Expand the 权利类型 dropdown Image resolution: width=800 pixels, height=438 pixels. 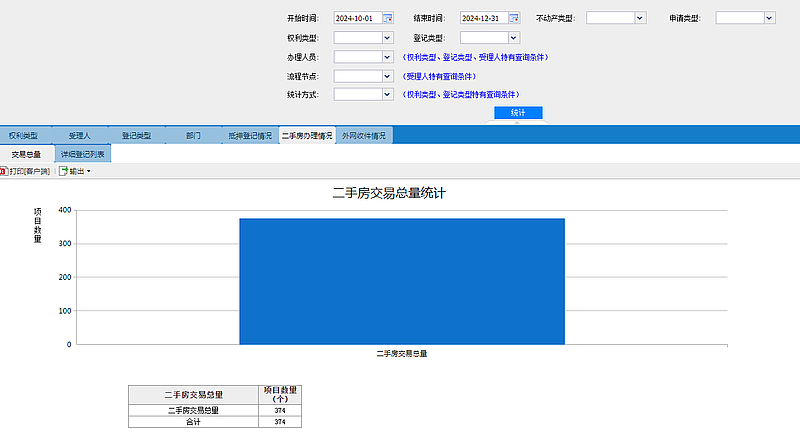(x=387, y=38)
